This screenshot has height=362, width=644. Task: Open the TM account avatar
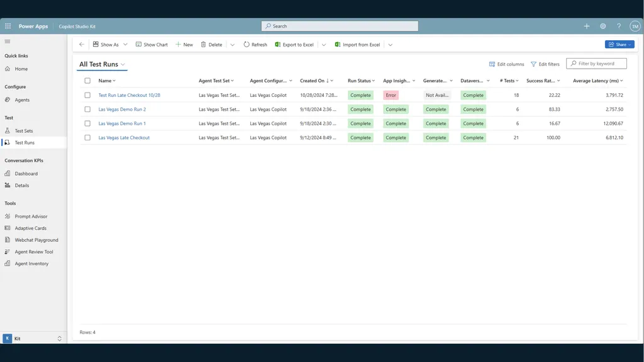click(x=635, y=26)
